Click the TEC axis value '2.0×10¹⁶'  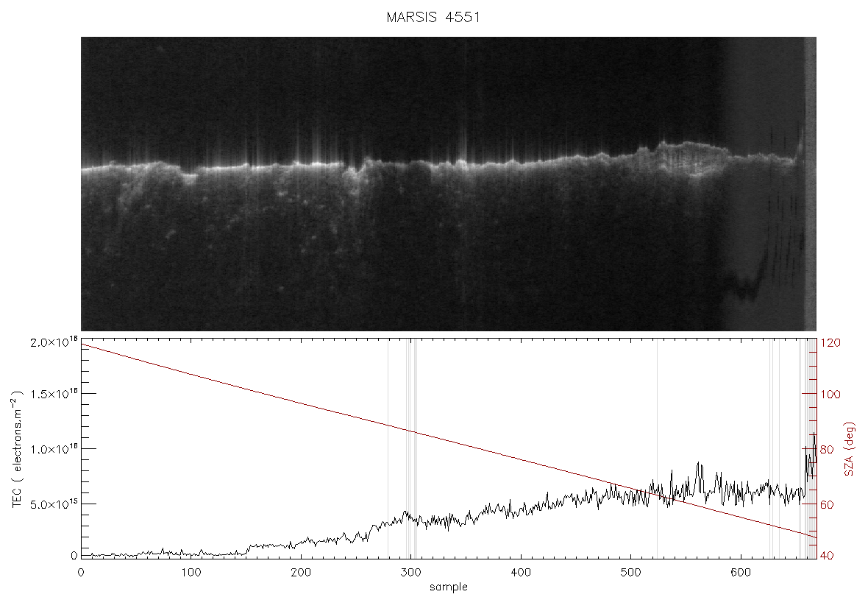pos(54,342)
